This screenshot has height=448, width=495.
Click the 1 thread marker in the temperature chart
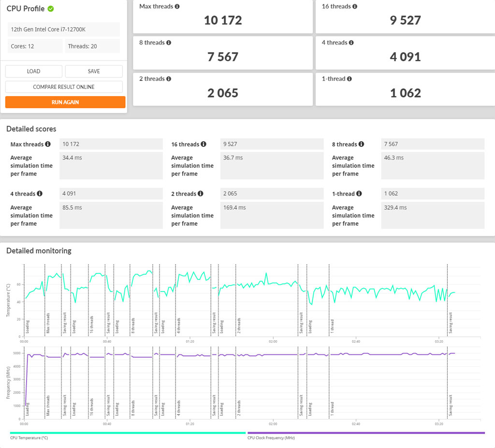(332, 326)
